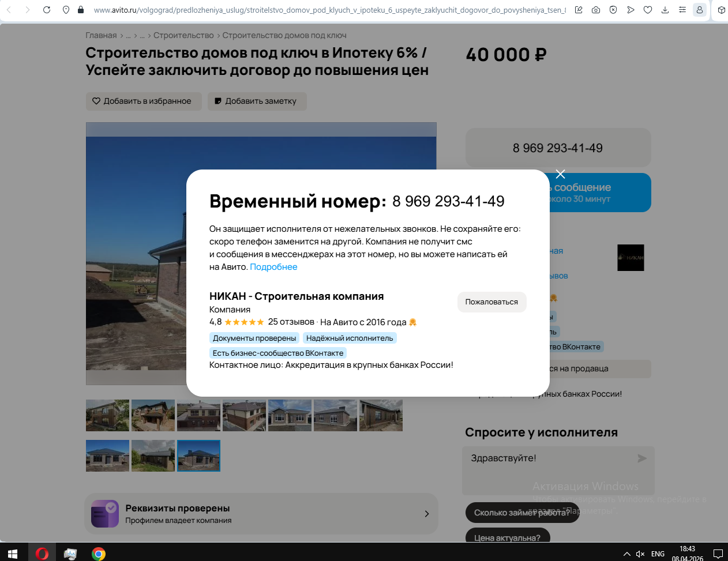Click the blue write message button
728x561 pixels.
pyautogui.click(x=600, y=193)
